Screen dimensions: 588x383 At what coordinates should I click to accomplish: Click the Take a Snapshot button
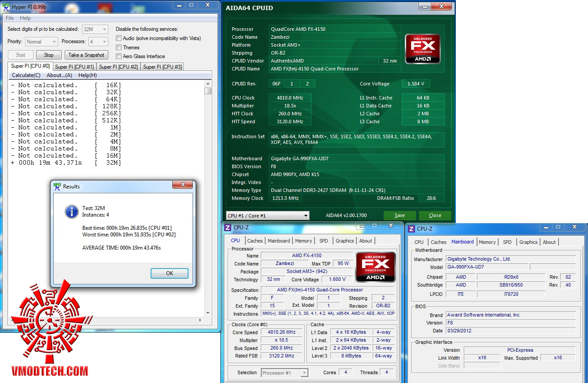tap(86, 55)
